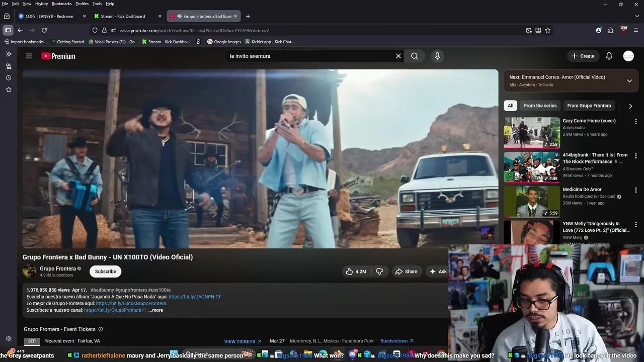Viewport: 644px width, 362px height.
Task: Subscribe to Grupo Frontera
Action: pyautogui.click(x=106, y=271)
